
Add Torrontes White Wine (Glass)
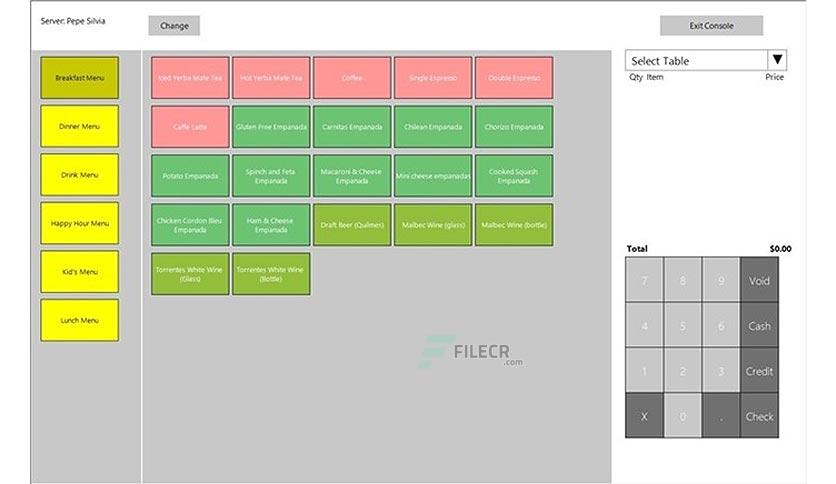190,274
